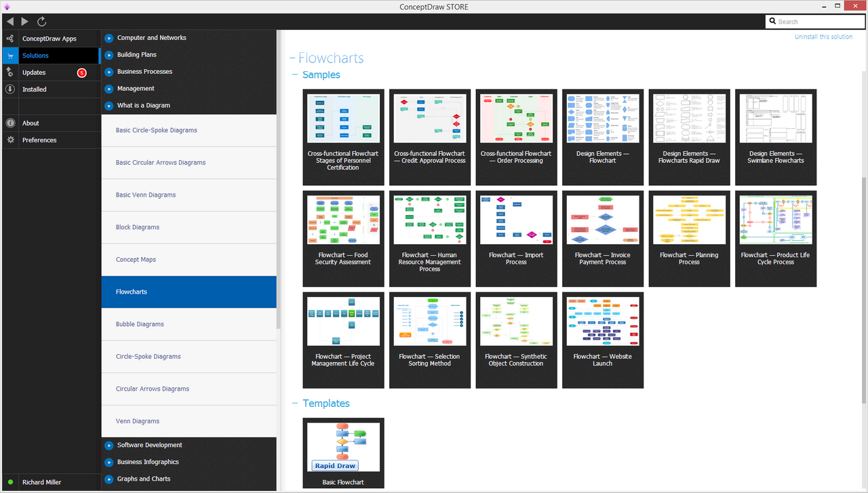Click the search magnifier icon
The height and width of the screenshot is (493, 868).
(773, 22)
